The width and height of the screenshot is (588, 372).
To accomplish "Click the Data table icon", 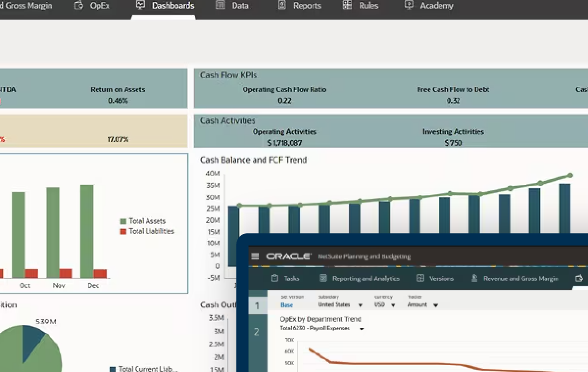I will click(x=220, y=5).
